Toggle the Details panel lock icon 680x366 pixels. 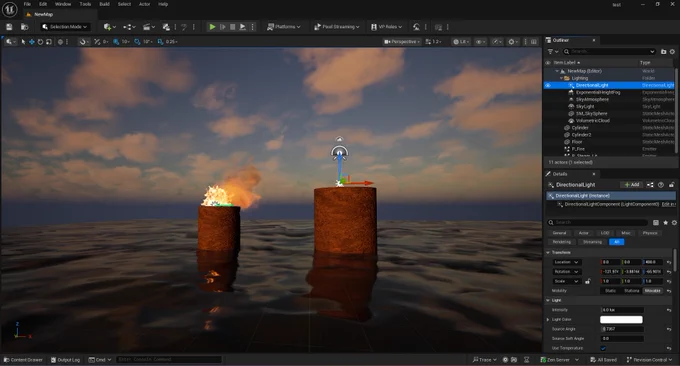pos(671,185)
